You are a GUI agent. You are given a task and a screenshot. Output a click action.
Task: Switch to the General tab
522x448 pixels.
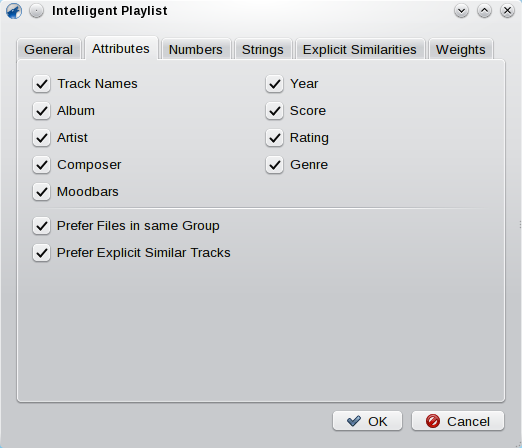pyautogui.click(x=49, y=49)
